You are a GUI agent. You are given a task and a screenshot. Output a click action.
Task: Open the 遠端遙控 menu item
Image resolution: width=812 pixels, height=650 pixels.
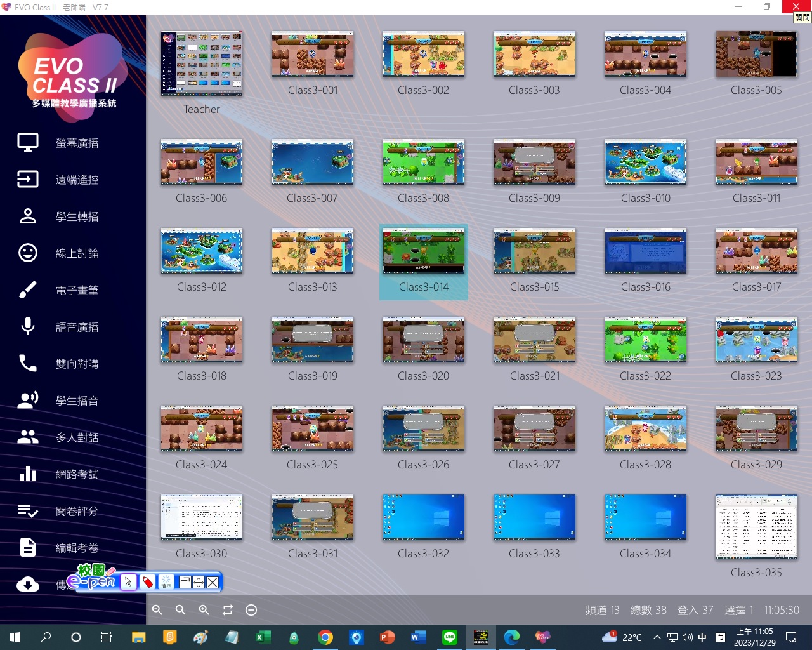pyautogui.click(x=73, y=180)
